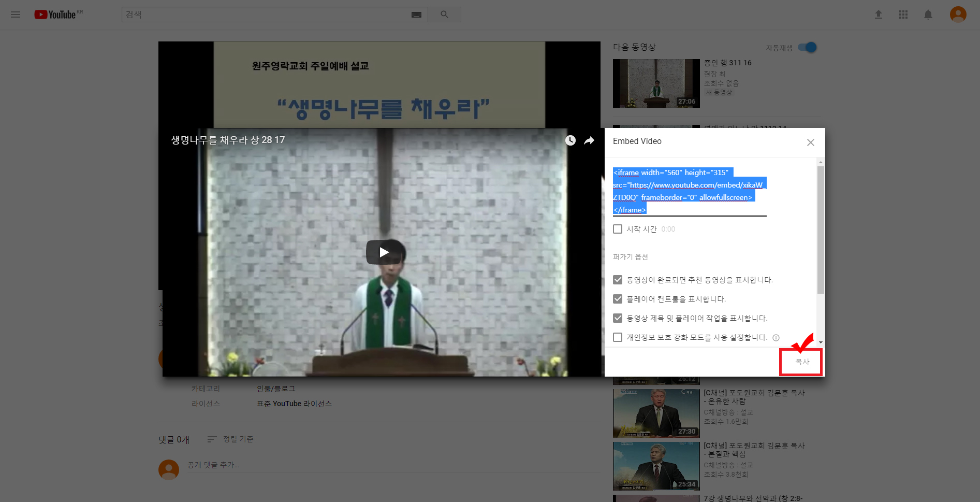
Task: Toggle the 자동재생 autoplay switch
Action: pos(807,48)
